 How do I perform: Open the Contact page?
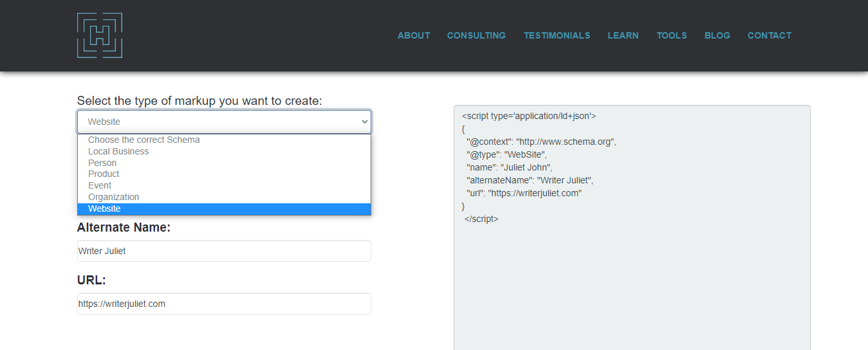tap(770, 35)
